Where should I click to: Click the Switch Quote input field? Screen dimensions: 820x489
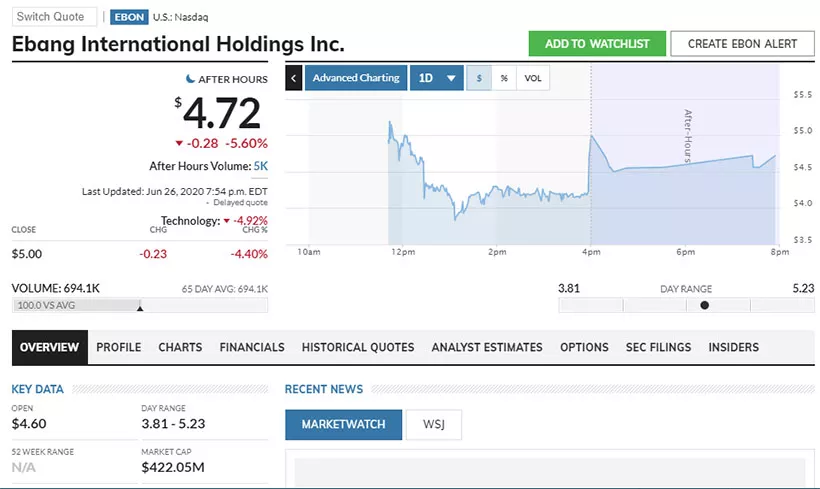coord(55,17)
